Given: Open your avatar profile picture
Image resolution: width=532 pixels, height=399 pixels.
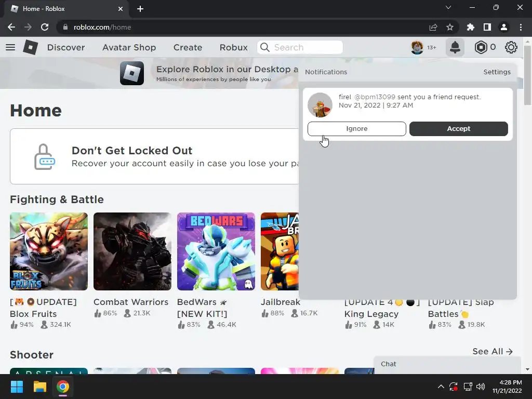Looking at the screenshot, I should pos(417,47).
